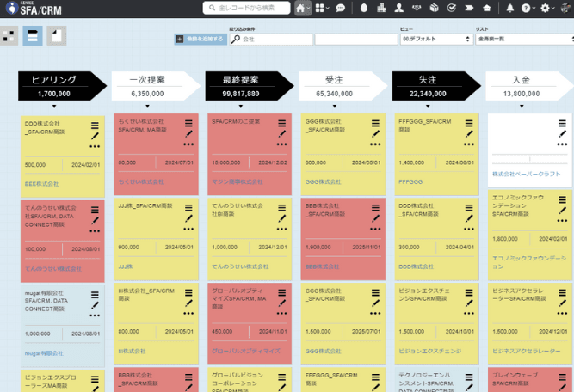Edit the mugat有限会社 card with pencil
The image size is (574, 392).
click(95, 305)
